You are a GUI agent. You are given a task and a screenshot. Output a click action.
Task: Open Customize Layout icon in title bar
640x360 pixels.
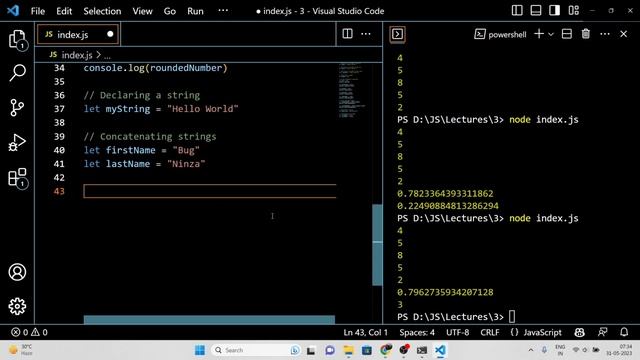tap(574, 11)
